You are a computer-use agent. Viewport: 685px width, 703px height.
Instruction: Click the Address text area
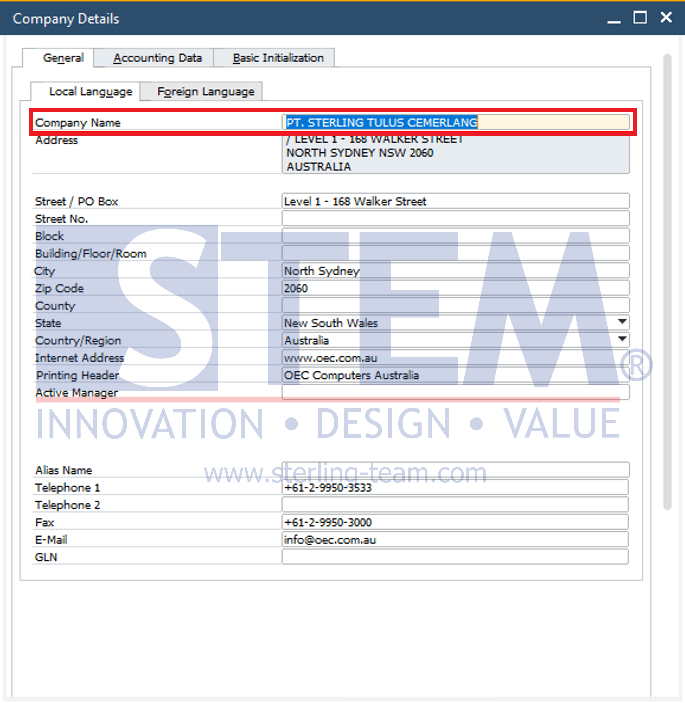[455, 154]
